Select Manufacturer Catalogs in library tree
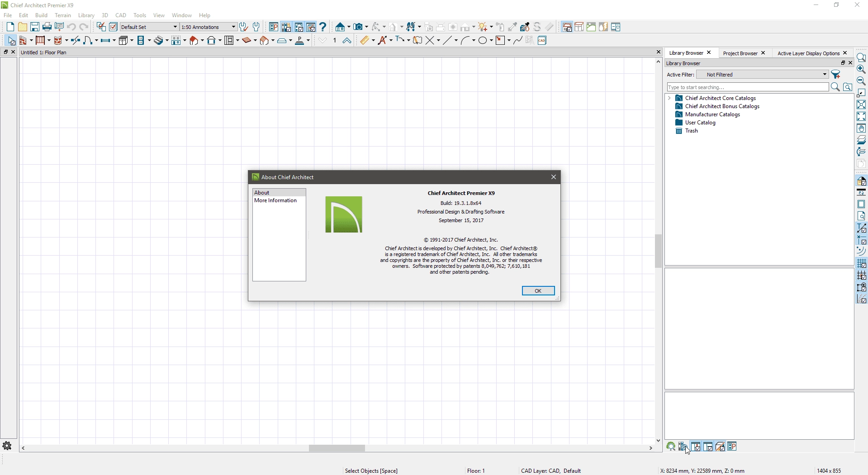 pos(712,114)
